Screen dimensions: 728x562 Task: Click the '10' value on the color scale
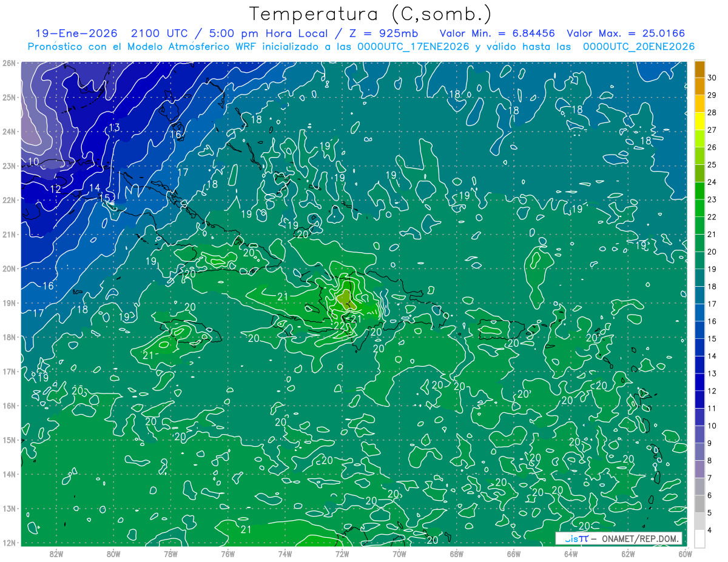click(x=712, y=426)
